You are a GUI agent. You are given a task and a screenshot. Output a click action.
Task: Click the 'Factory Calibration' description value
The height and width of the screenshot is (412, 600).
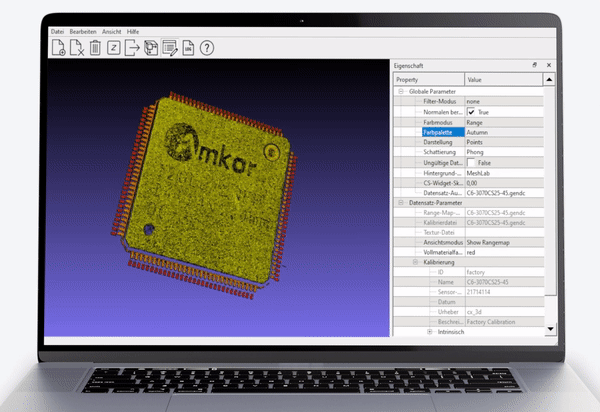pyautogui.click(x=491, y=322)
